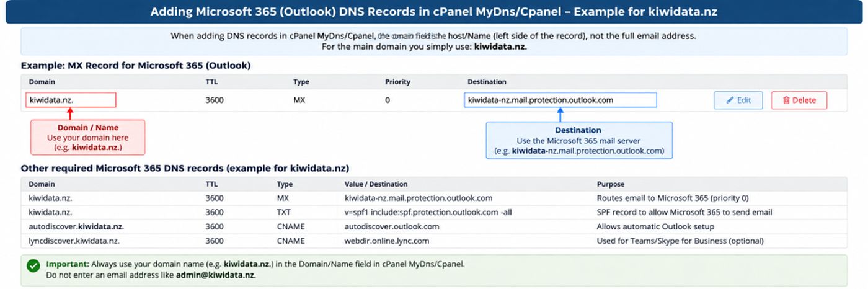This screenshot has height=289, width=868.
Task: Click the CNAME type in the autodiscover row
Action: 291,226
